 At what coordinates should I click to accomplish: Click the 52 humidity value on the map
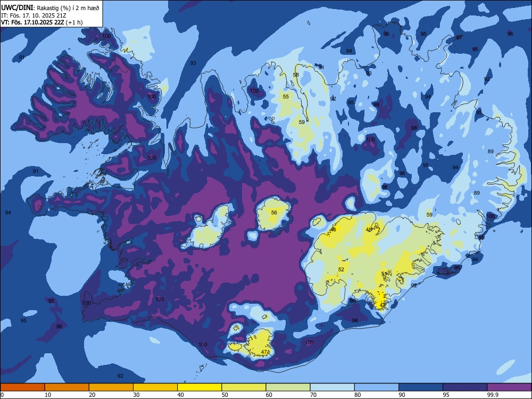pos(341,269)
